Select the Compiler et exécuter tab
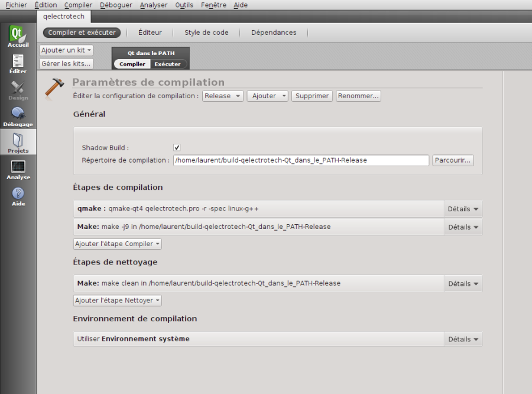 tap(82, 33)
